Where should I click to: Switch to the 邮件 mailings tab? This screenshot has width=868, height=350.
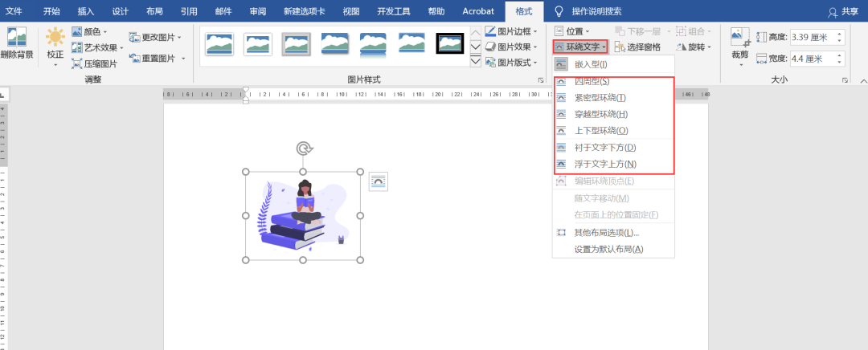click(x=223, y=11)
